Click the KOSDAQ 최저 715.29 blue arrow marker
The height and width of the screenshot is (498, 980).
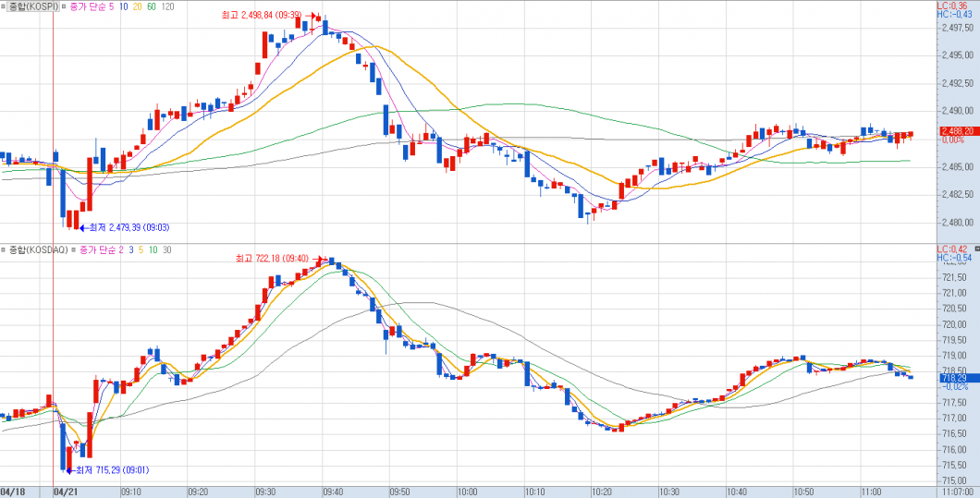click(x=70, y=470)
